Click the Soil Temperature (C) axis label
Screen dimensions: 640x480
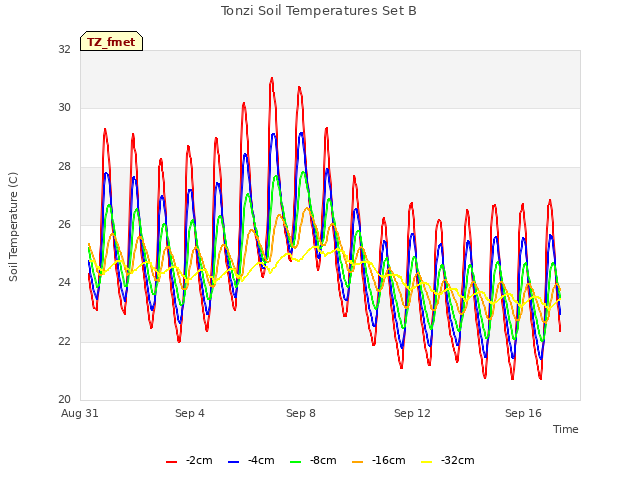pyautogui.click(x=13, y=227)
